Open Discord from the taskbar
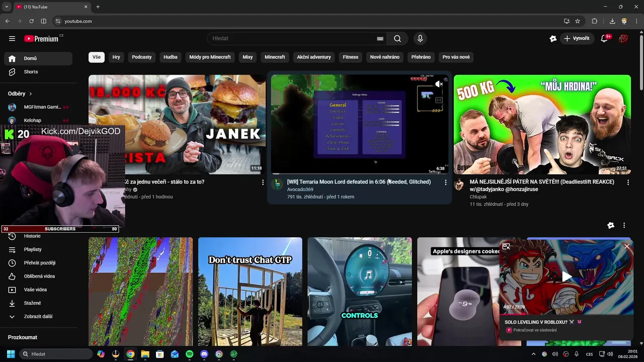 pyautogui.click(x=204, y=354)
